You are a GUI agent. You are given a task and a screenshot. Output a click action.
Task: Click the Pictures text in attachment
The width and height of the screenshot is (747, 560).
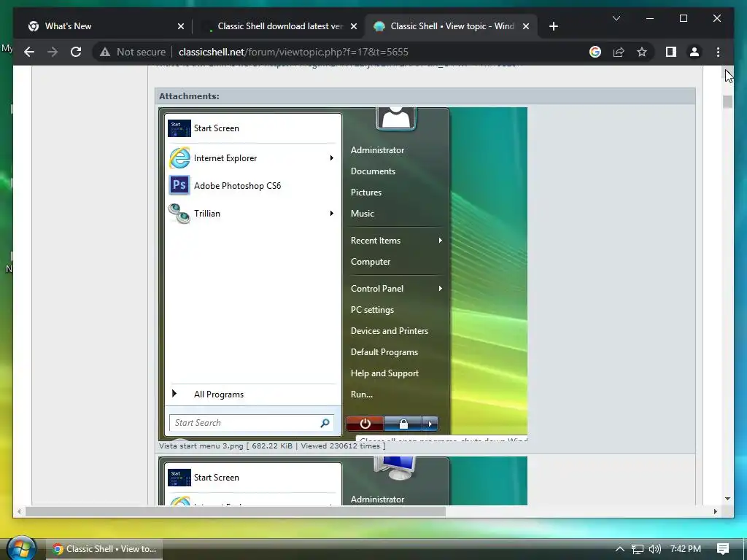tap(366, 192)
